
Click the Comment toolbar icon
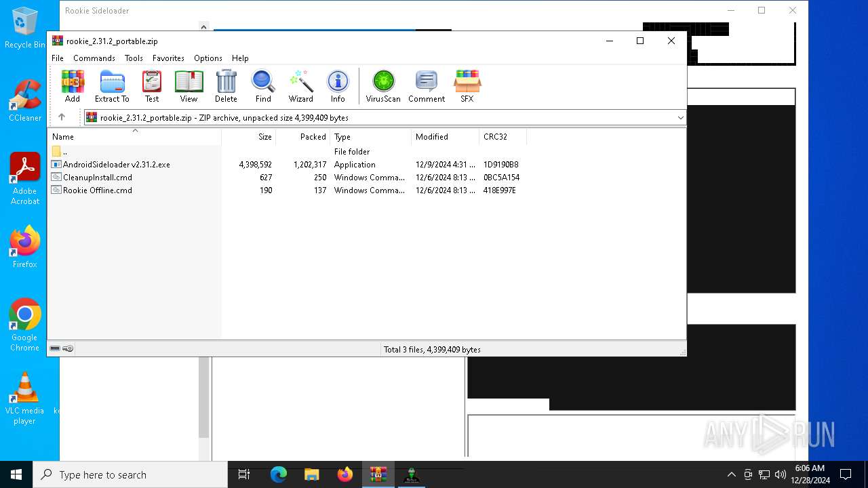coord(427,86)
